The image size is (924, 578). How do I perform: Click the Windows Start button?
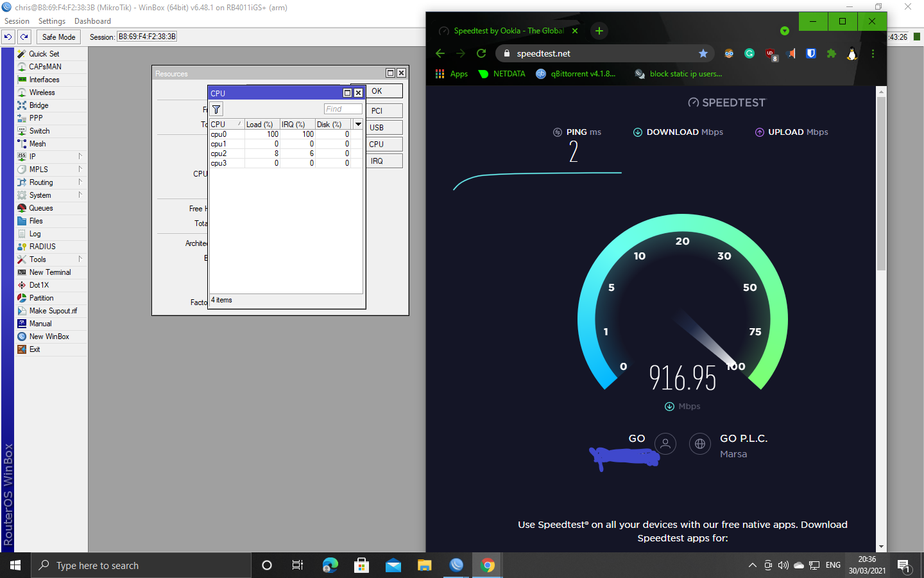15,565
